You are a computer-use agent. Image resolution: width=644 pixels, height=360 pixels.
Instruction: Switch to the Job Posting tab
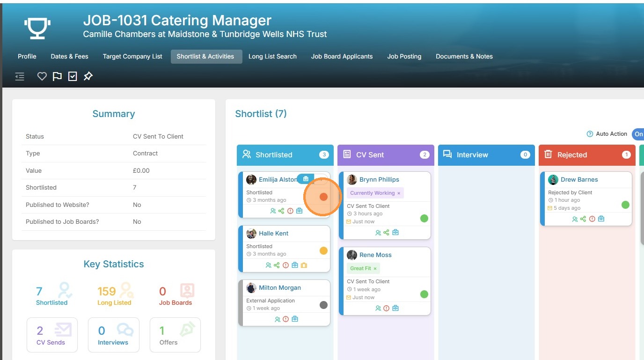404,57
